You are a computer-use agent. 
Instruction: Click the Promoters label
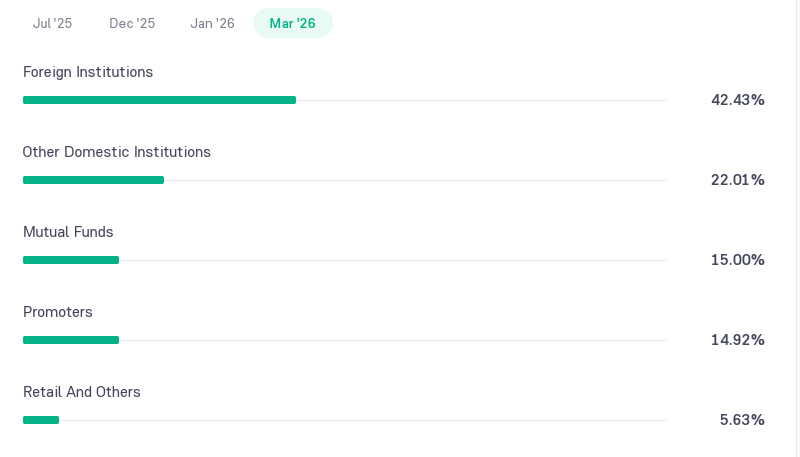[58, 312]
